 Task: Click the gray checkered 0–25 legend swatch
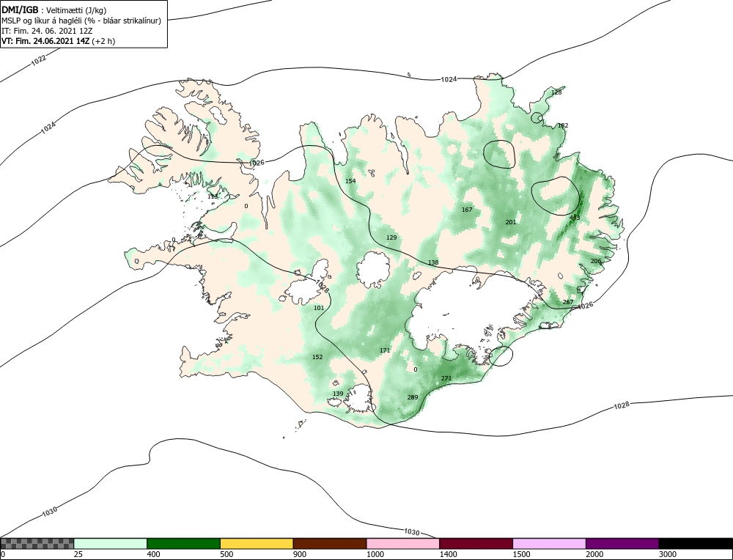(x=37, y=544)
